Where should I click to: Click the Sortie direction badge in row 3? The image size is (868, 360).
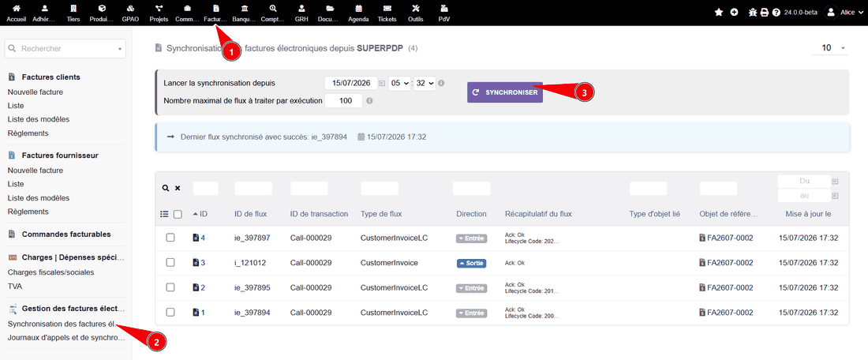click(x=471, y=263)
